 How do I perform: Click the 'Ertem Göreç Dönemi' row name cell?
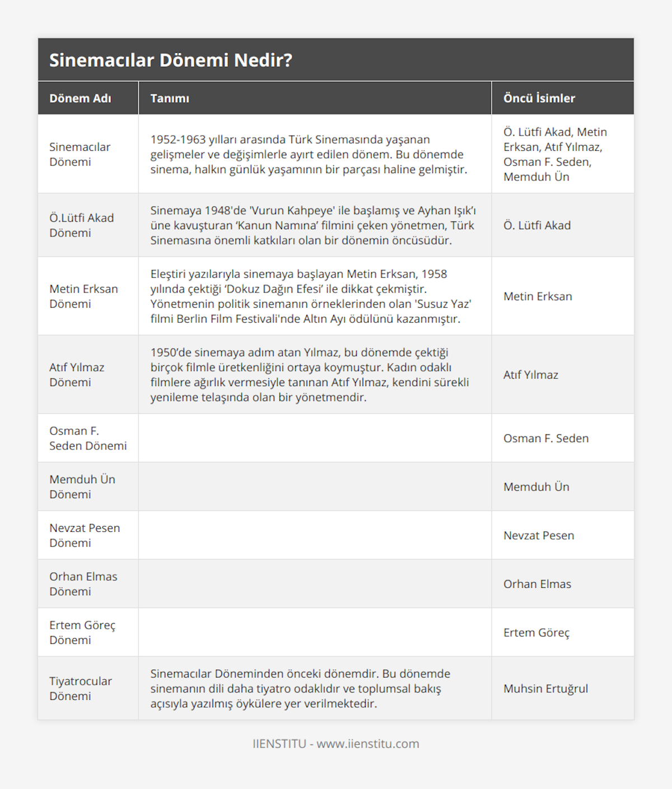coord(82,632)
